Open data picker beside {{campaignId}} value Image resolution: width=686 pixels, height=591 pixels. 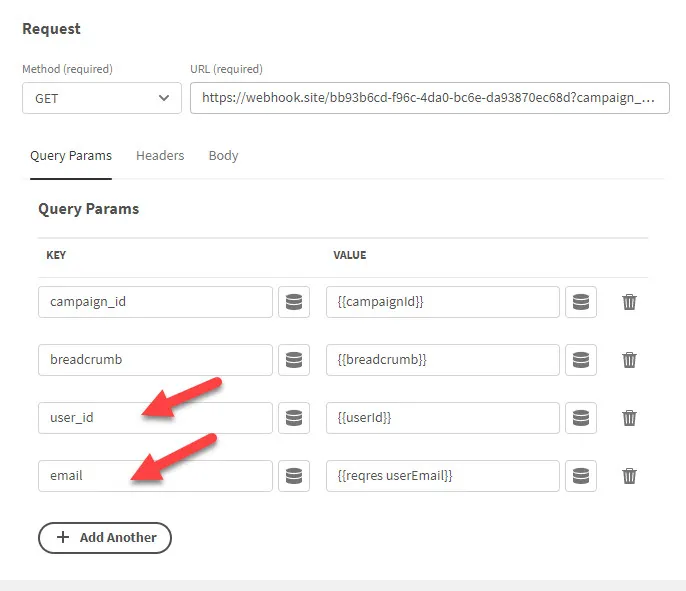pos(581,302)
